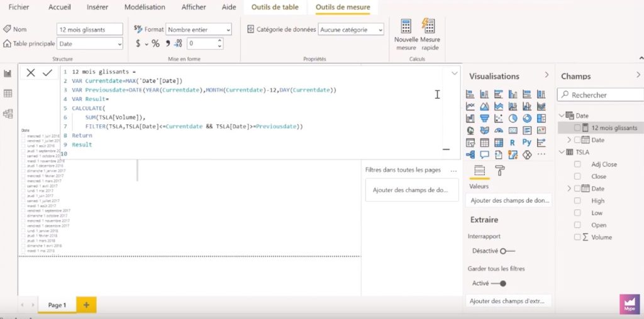Select the stacked bar chart visual
Image resolution: width=644 pixels, height=319 pixels.
[470, 95]
